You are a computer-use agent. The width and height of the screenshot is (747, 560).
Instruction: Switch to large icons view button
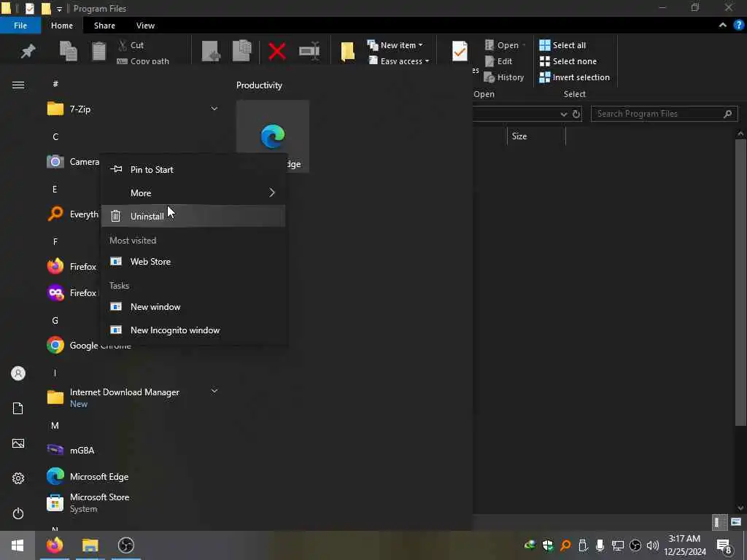736,522
